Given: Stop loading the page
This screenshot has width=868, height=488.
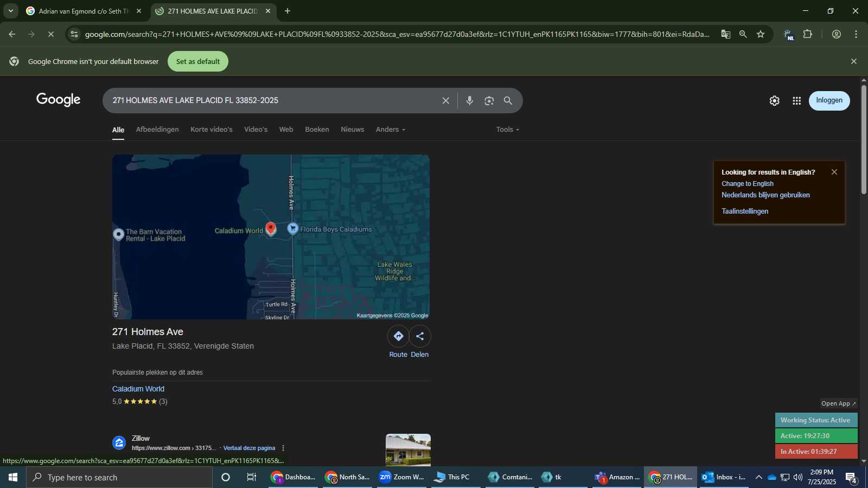Looking at the screenshot, I should 50,34.
